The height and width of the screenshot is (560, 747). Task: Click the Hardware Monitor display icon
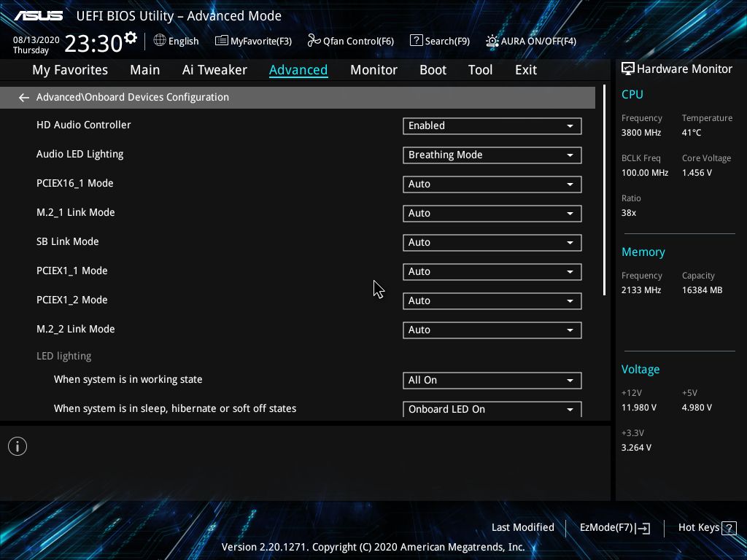[628, 69]
